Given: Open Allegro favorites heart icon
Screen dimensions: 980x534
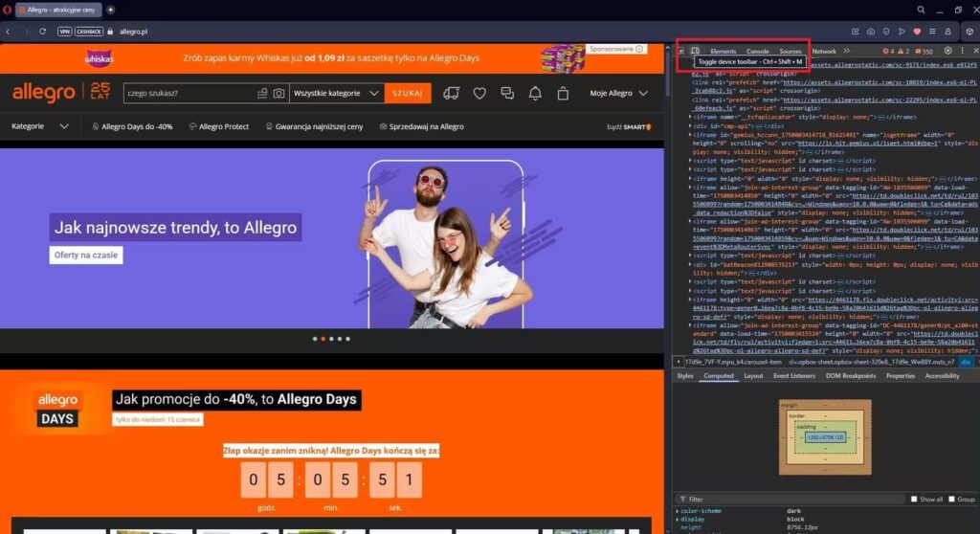Looking at the screenshot, I should coord(479,93).
